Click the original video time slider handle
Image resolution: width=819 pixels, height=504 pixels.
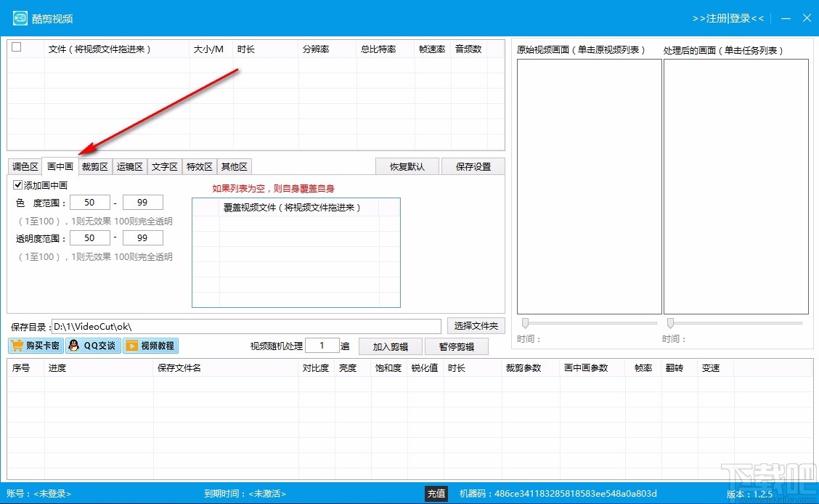(525, 322)
